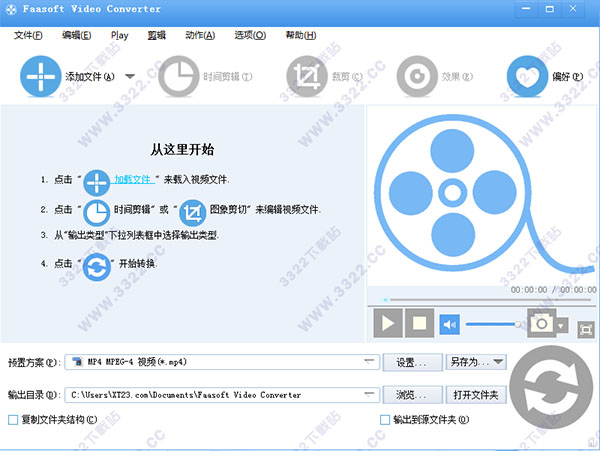This screenshot has width=600, height=451.
Task: Stop the preview playback
Action: coord(419,323)
